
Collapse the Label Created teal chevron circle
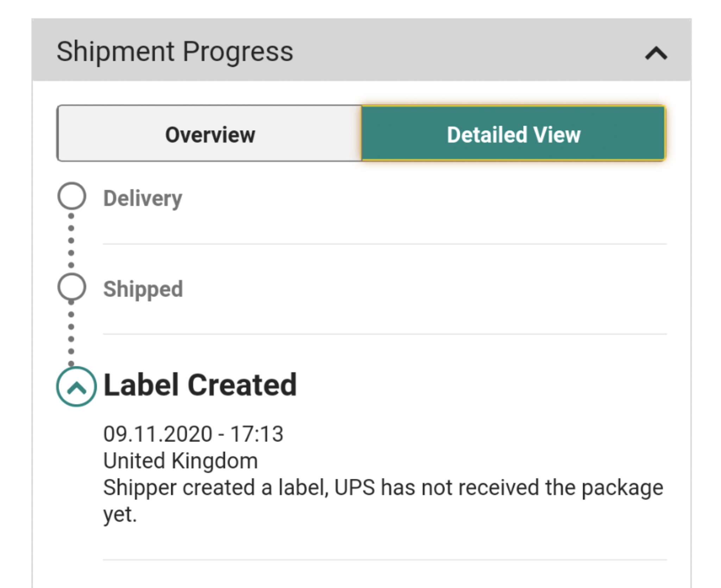76,387
